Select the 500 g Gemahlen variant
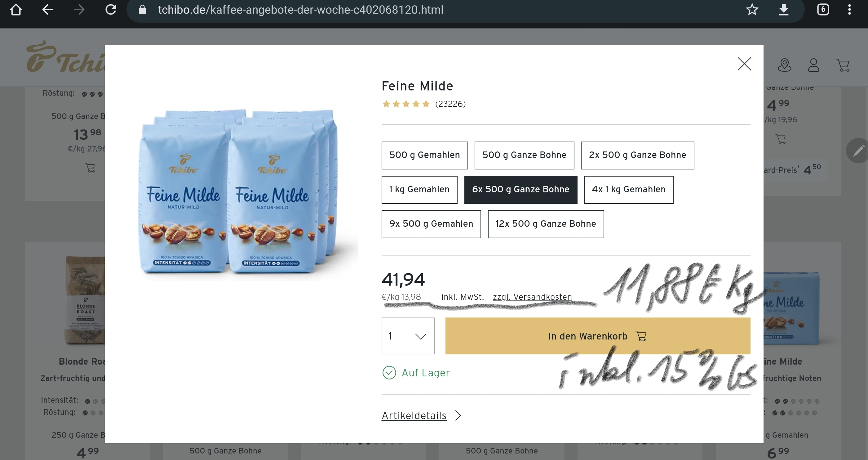This screenshot has height=460, width=868. click(425, 155)
